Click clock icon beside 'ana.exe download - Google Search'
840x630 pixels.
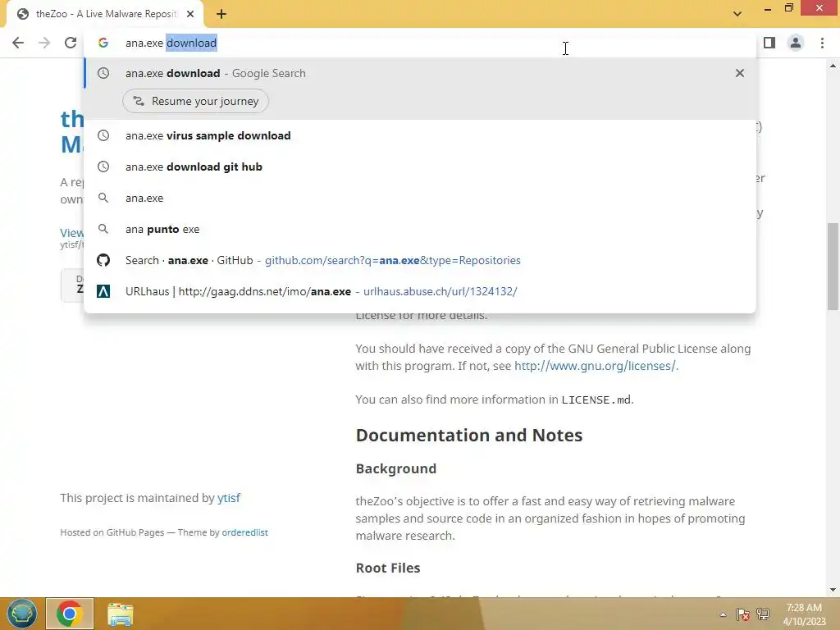(103, 73)
